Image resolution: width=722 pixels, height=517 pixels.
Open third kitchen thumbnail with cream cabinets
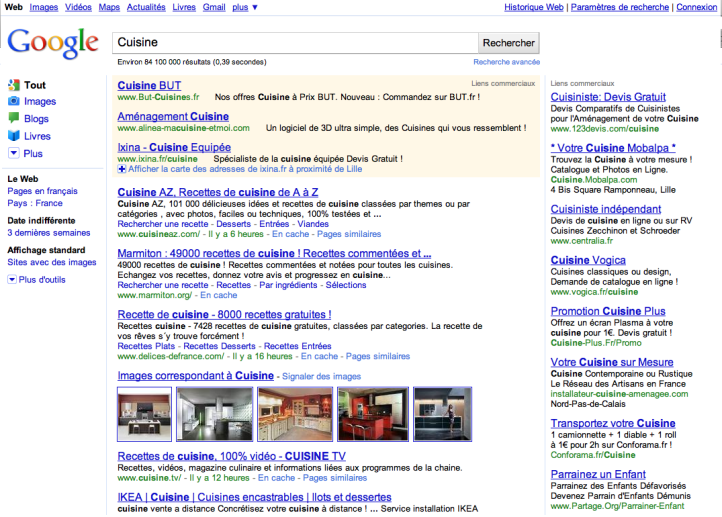[x=295, y=414]
